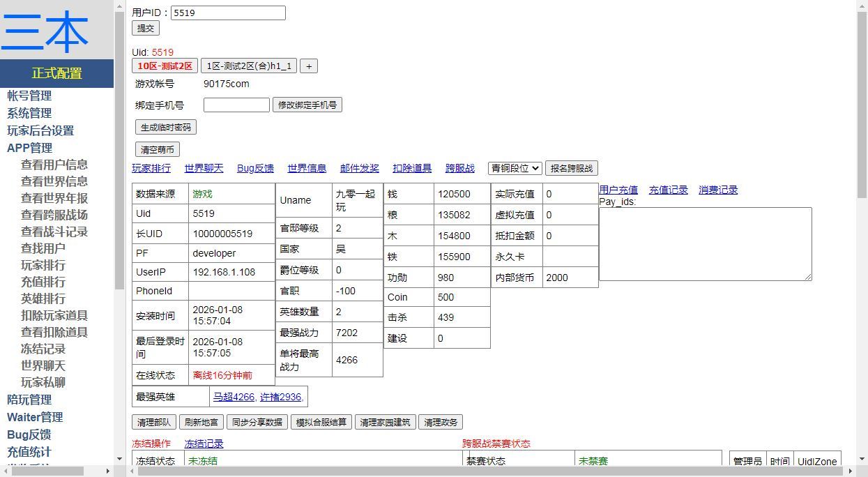This screenshot has height=477, width=868.
Task: Click the 修改绑定手机号 button
Action: [307, 105]
